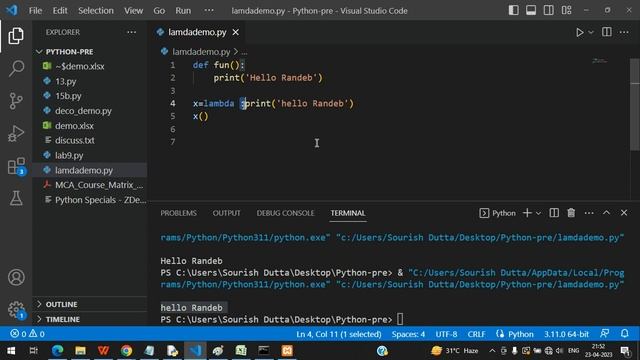The height and width of the screenshot is (360, 640).
Task: Open the overflow menu ellipsis in menu bar
Action: (x=209, y=10)
